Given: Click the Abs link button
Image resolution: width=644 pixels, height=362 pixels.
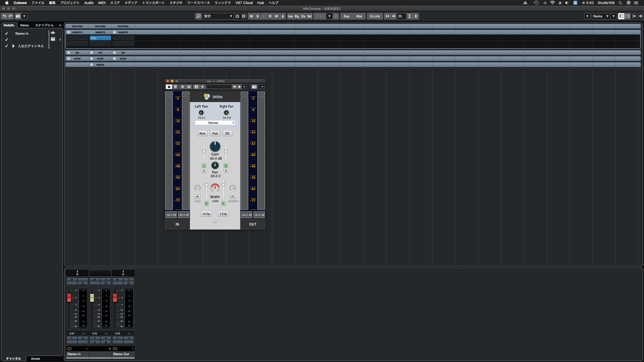Looking at the screenshot, I should (x=359, y=16).
